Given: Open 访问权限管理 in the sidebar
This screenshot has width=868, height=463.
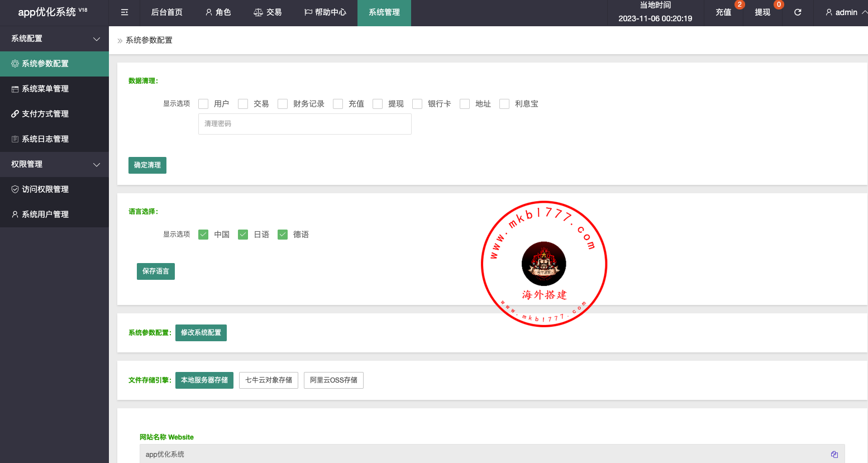Looking at the screenshot, I should (x=54, y=189).
